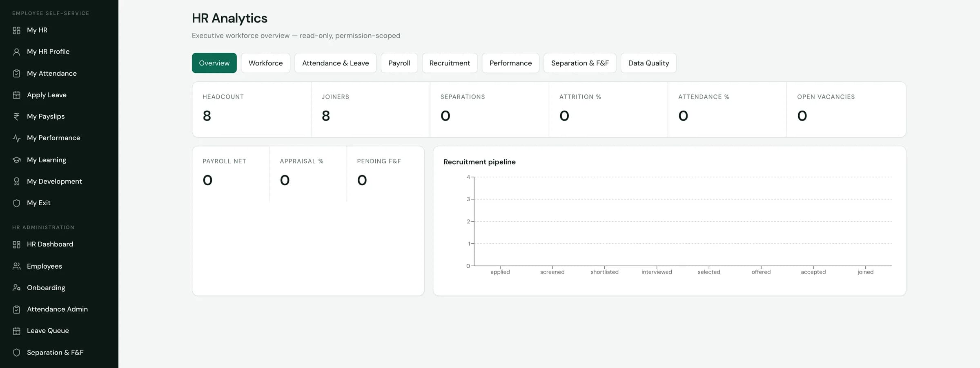Click the Appraisal % label
Image resolution: width=980 pixels, height=368 pixels.
point(301,161)
